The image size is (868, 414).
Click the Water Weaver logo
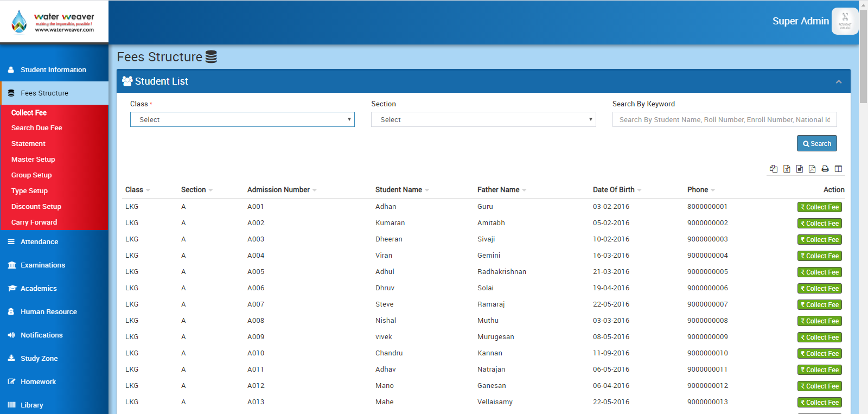click(53, 22)
